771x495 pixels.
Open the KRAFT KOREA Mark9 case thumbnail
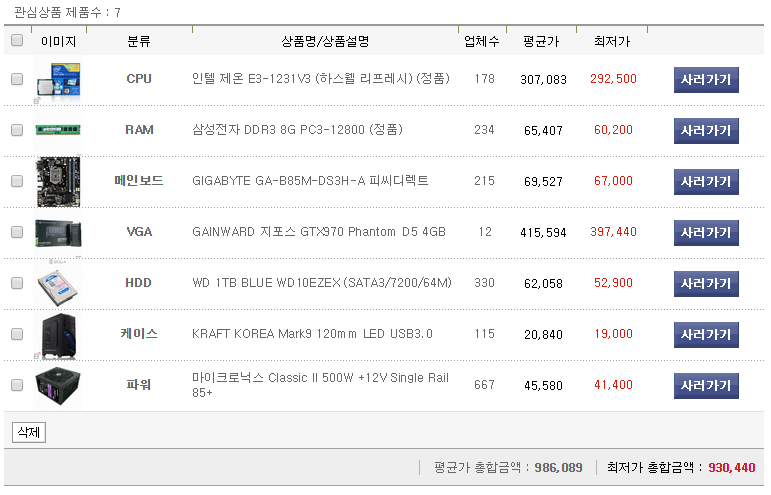(58, 334)
